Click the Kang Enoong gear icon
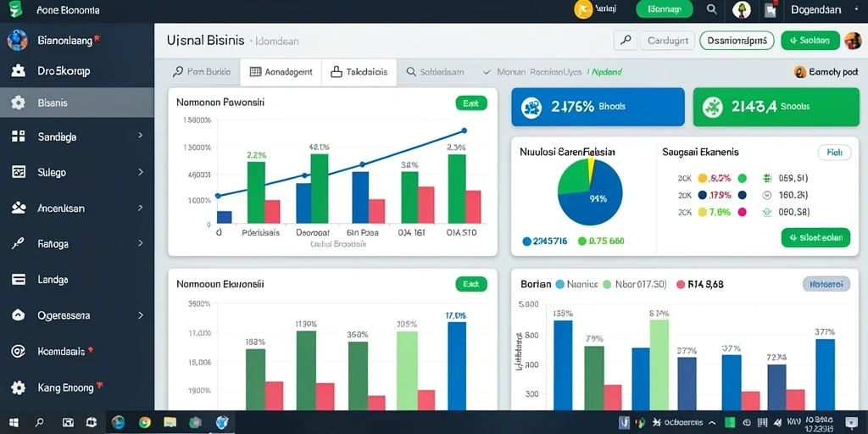Viewport: 868px width, 434px height. (x=19, y=387)
